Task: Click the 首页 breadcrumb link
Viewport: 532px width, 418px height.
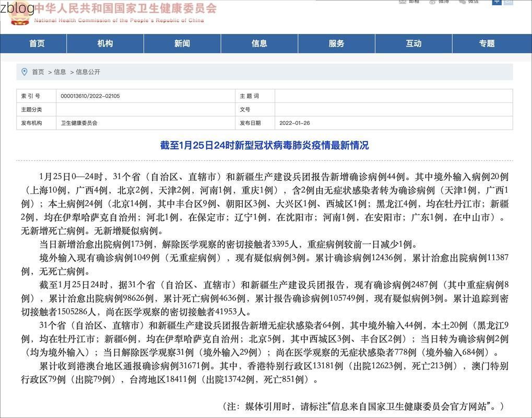Action: tap(39, 72)
